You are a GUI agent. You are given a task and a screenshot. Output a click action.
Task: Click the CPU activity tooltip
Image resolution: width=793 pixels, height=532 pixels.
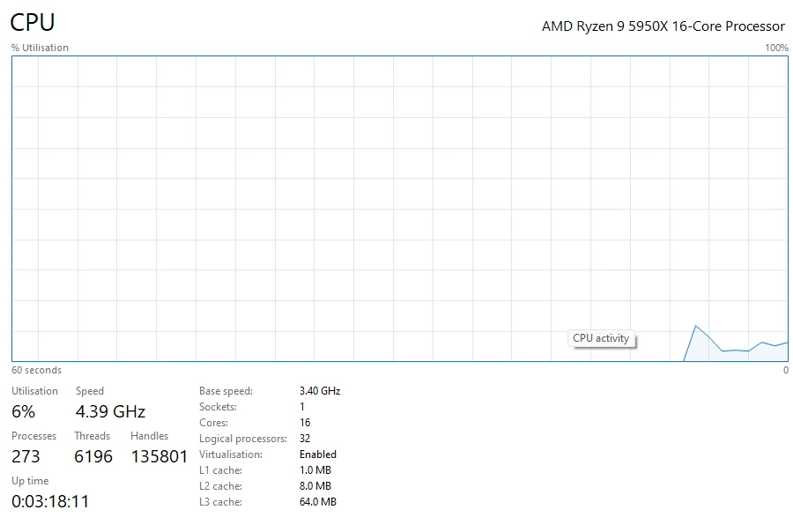pyautogui.click(x=601, y=338)
